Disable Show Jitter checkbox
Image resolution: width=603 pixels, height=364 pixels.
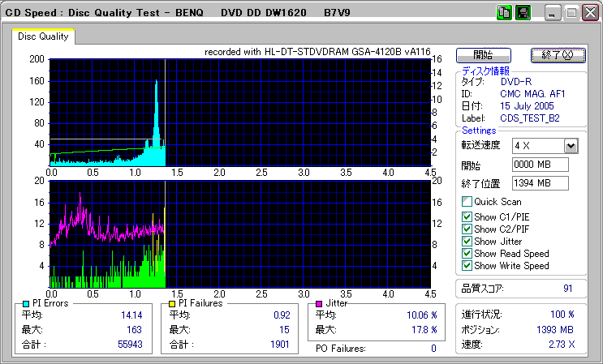[x=467, y=242]
